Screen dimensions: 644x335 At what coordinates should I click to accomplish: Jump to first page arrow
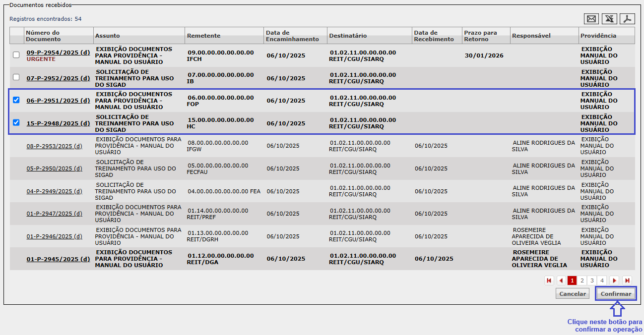tap(549, 280)
